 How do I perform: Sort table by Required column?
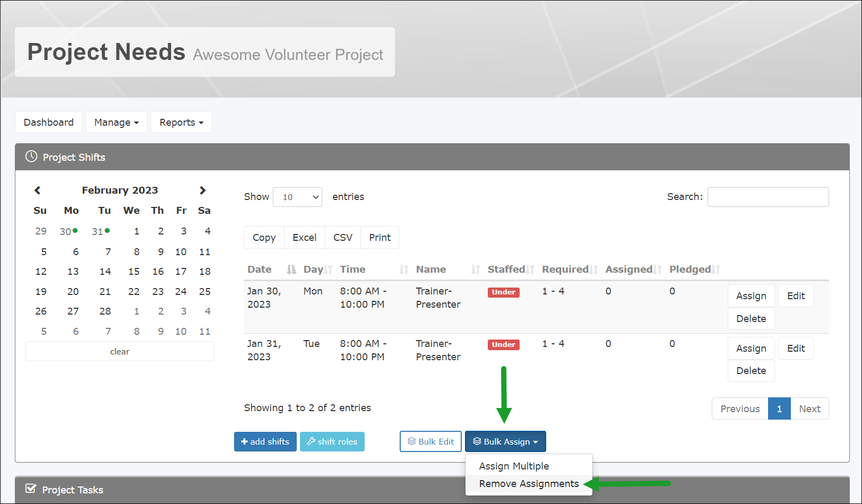(x=570, y=270)
